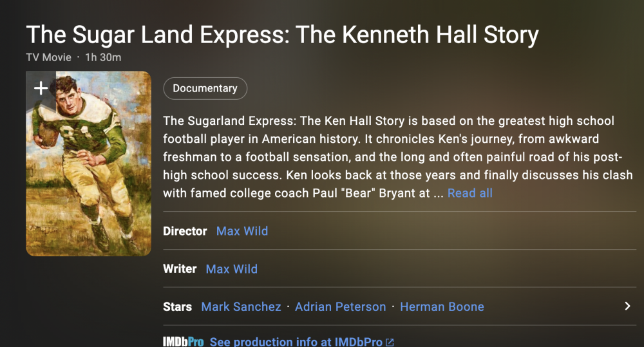
Task: Expand the Stars row with the chevron arrow
Action: tap(627, 306)
